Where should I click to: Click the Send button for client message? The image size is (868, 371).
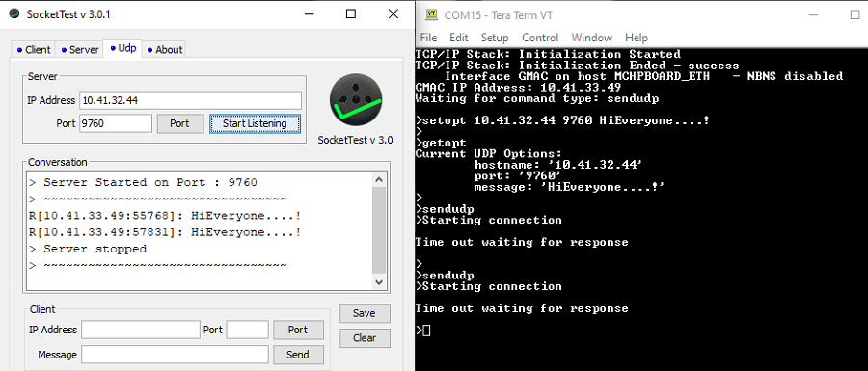(x=298, y=355)
